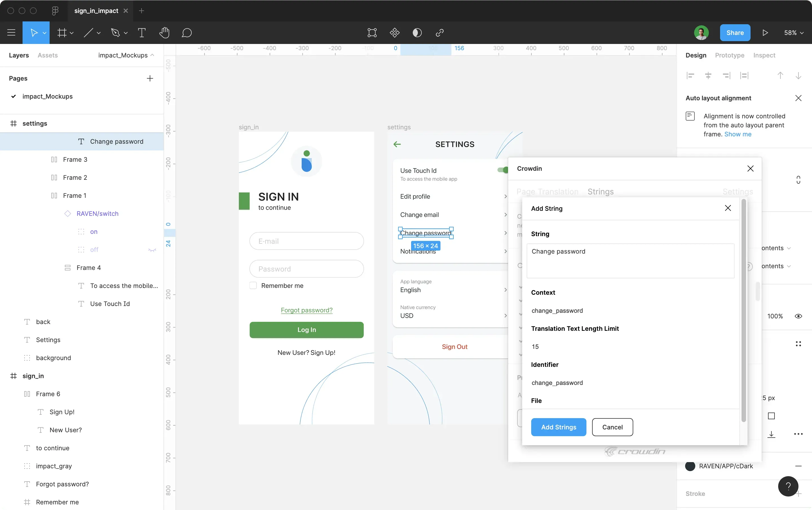This screenshot has height=510, width=812.
Task: Select the RAVEN/APP/cDark color swatch
Action: pyautogui.click(x=690, y=466)
